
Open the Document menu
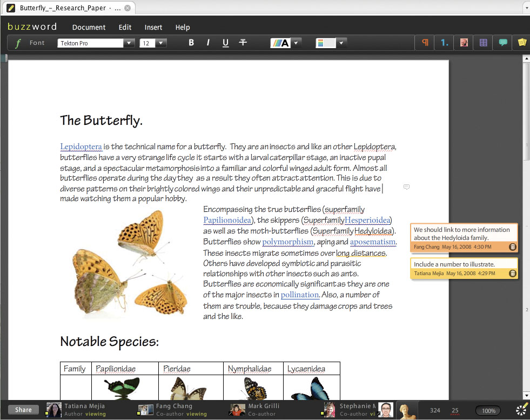click(89, 27)
